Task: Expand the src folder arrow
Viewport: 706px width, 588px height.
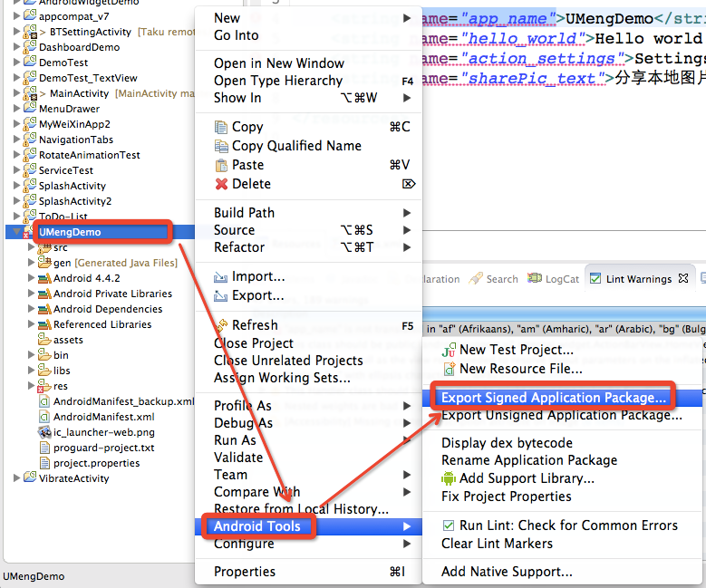Action: [31, 247]
